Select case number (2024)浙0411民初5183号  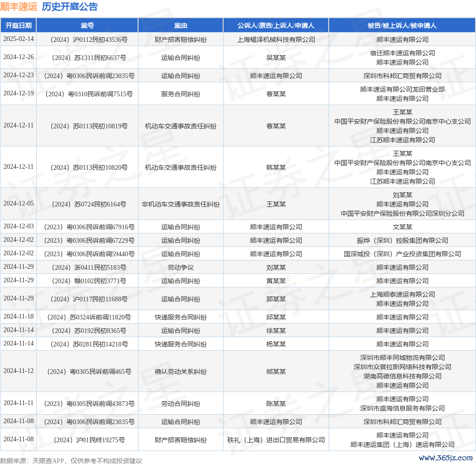click(x=89, y=267)
